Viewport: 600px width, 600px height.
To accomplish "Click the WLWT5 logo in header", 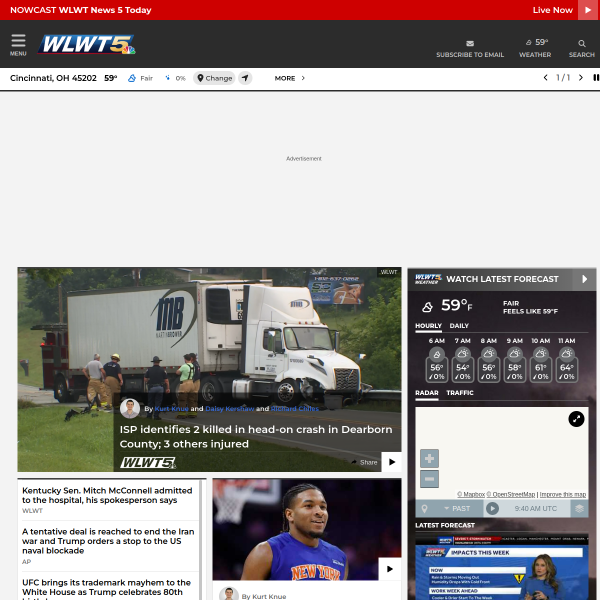I will [86, 44].
